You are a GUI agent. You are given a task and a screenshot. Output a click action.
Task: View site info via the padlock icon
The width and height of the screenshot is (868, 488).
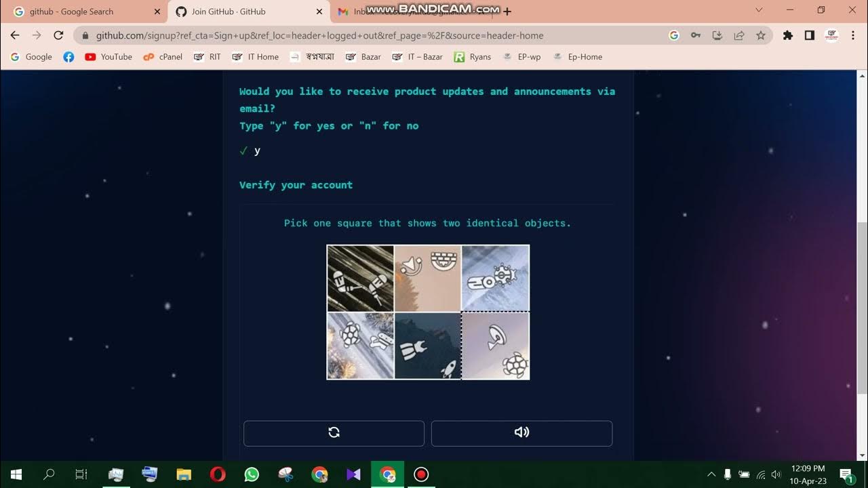point(85,35)
